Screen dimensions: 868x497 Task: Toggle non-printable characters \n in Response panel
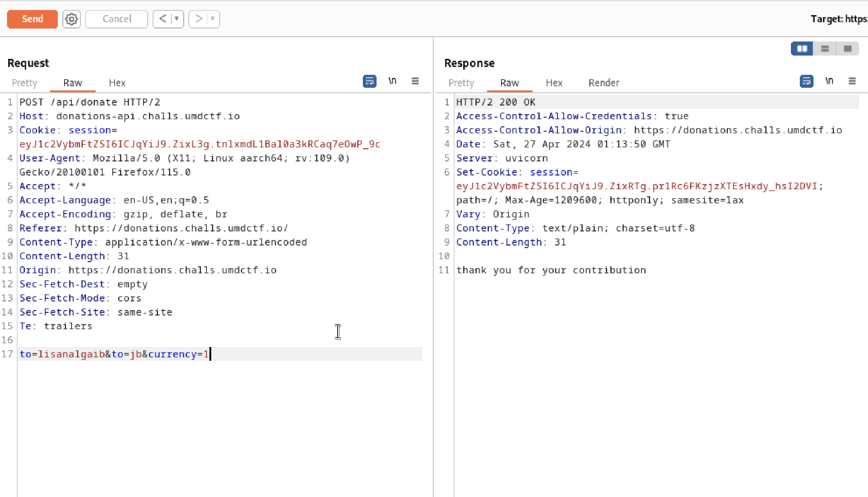pyautogui.click(x=829, y=81)
